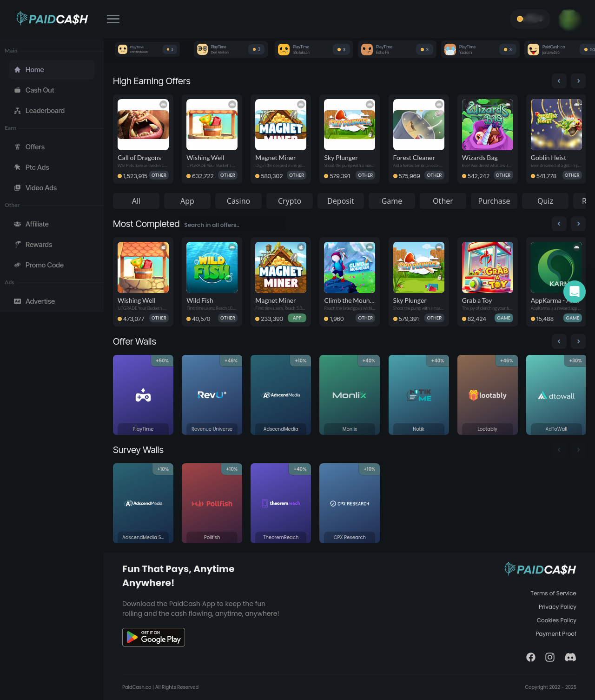Image resolution: width=595 pixels, height=700 pixels.
Task: Click the Echo Pir activity feed item
Action: pos(397,49)
